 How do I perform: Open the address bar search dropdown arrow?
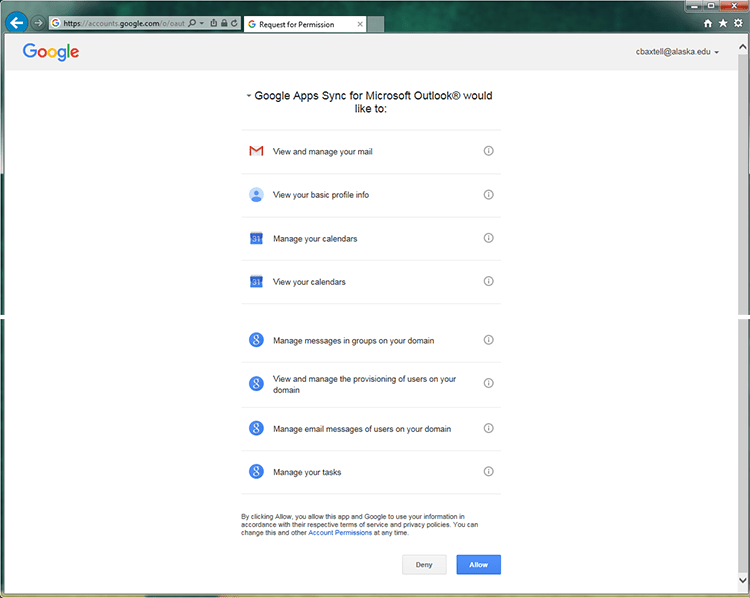[x=202, y=22]
